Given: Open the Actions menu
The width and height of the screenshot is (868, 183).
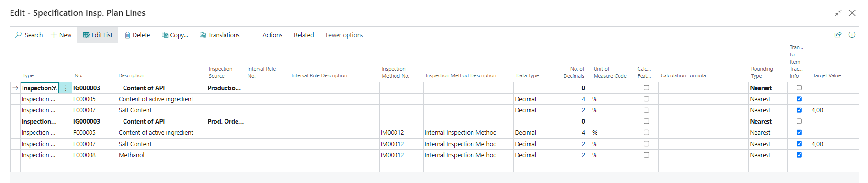Looking at the screenshot, I should click(272, 35).
